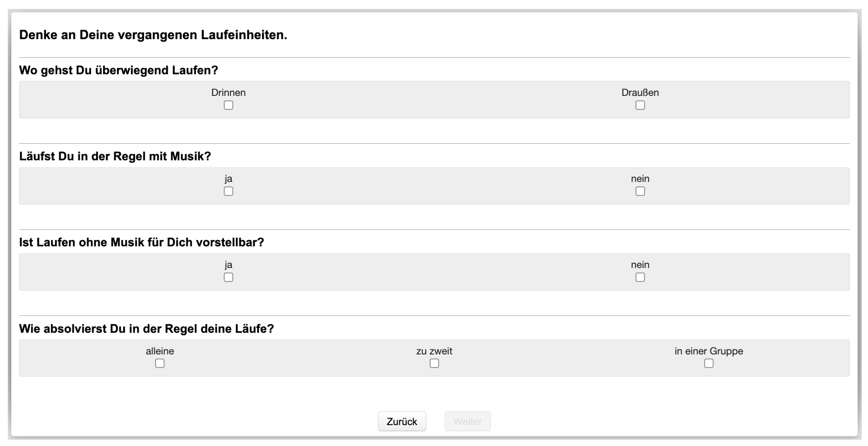Click 'nein' label text under 'Läufst Du mit Musik'
Screen dimensions: 868x446
pyautogui.click(x=640, y=179)
